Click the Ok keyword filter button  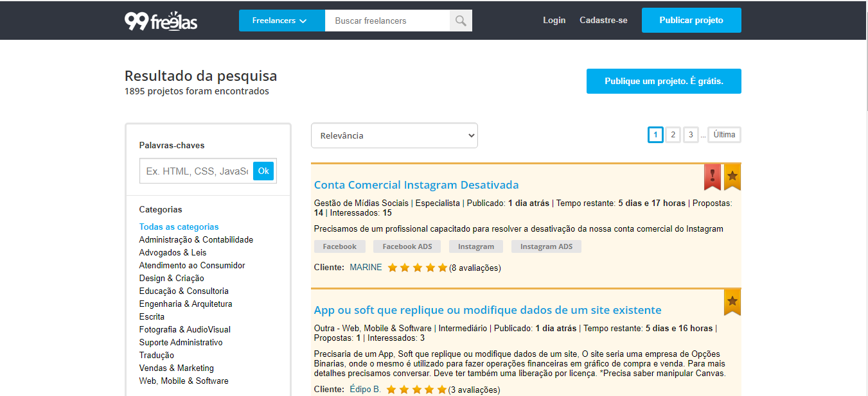pyautogui.click(x=263, y=171)
